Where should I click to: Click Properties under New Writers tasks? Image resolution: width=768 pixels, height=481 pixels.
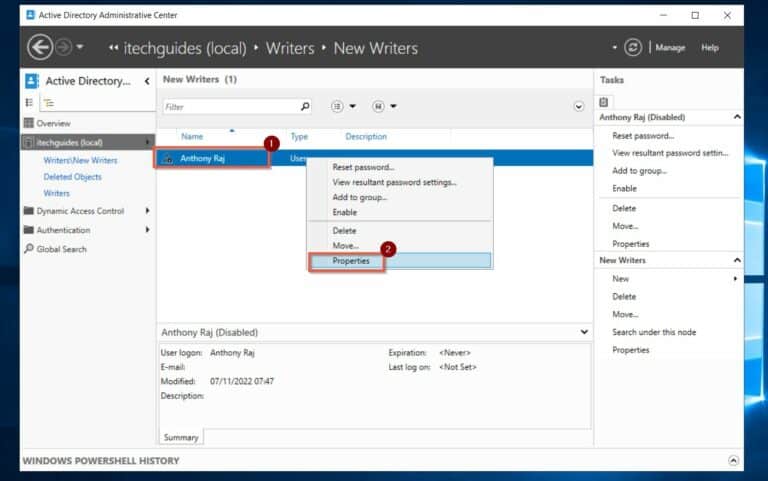(630, 350)
